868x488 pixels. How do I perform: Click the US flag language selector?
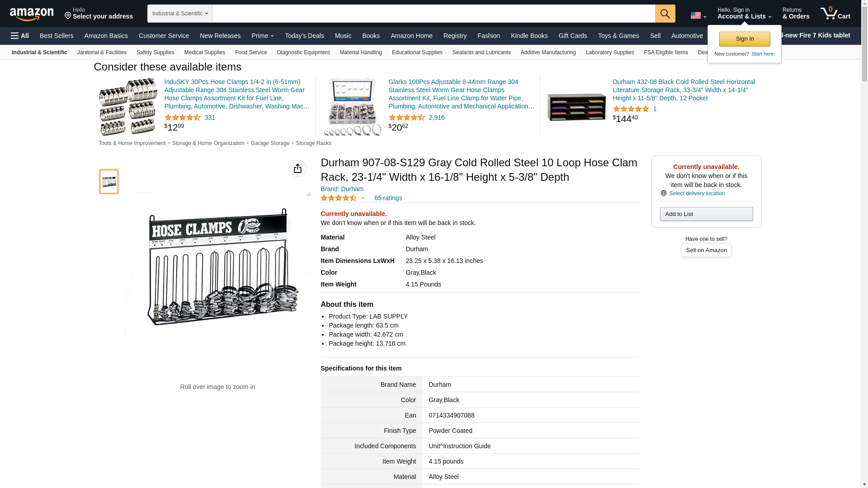pos(698,15)
